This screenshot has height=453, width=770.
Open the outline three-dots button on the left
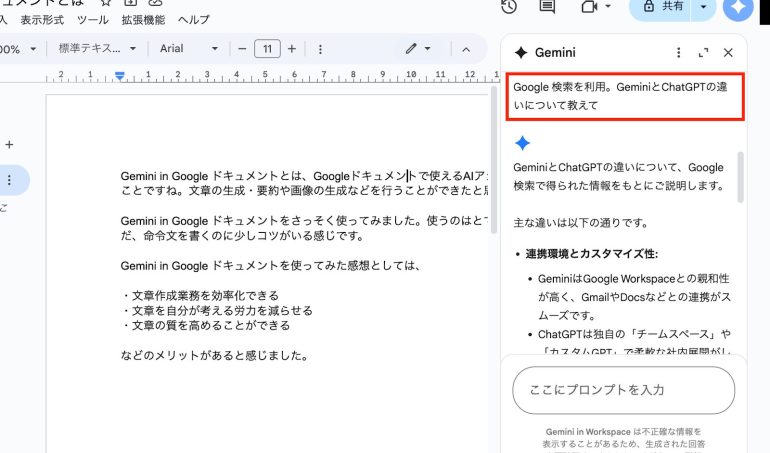click(x=9, y=180)
